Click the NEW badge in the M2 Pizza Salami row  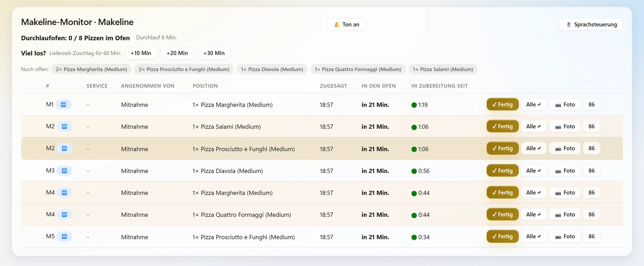[x=64, y=126]
